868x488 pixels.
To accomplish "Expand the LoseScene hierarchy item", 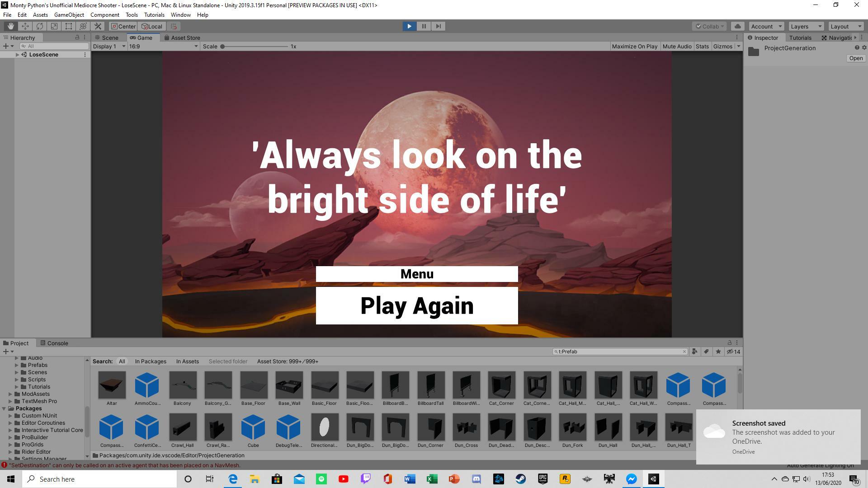I will click(17, 55).
